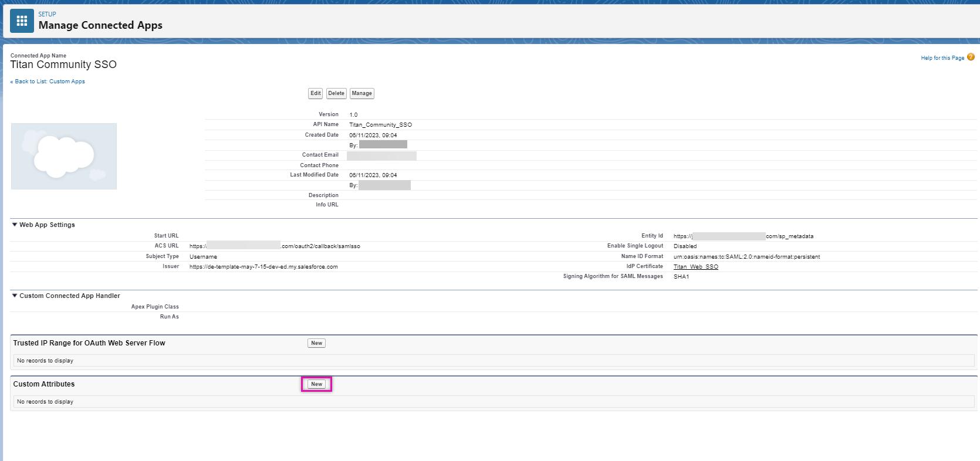980x461 pixels.
Task: Click the Description label
Action: pyautogui.click(x=323, y=195)
